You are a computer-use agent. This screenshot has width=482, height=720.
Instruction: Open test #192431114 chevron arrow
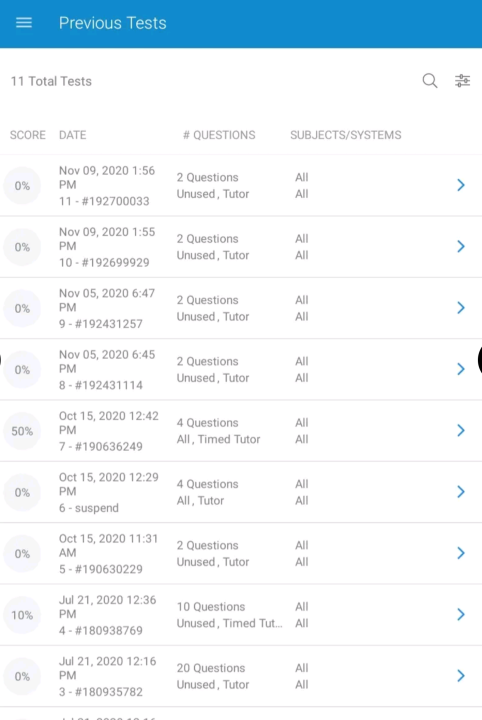461,369
